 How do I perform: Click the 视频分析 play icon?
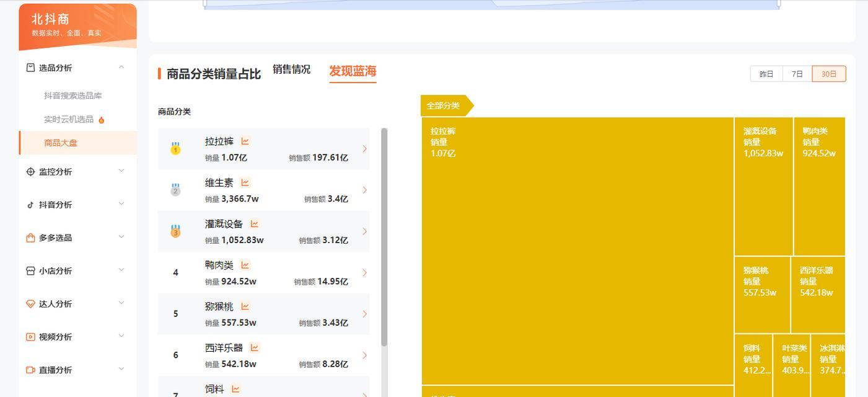click(30, 337)
